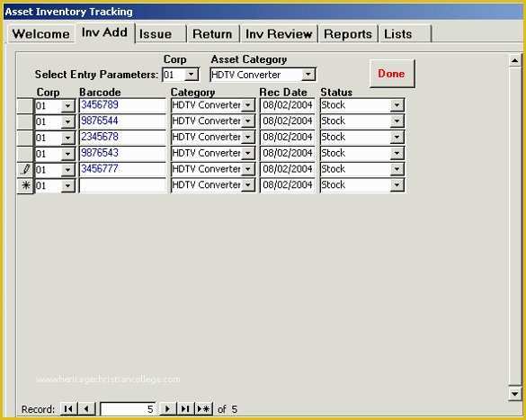Switch to the Return tab

tap(213, 34)
